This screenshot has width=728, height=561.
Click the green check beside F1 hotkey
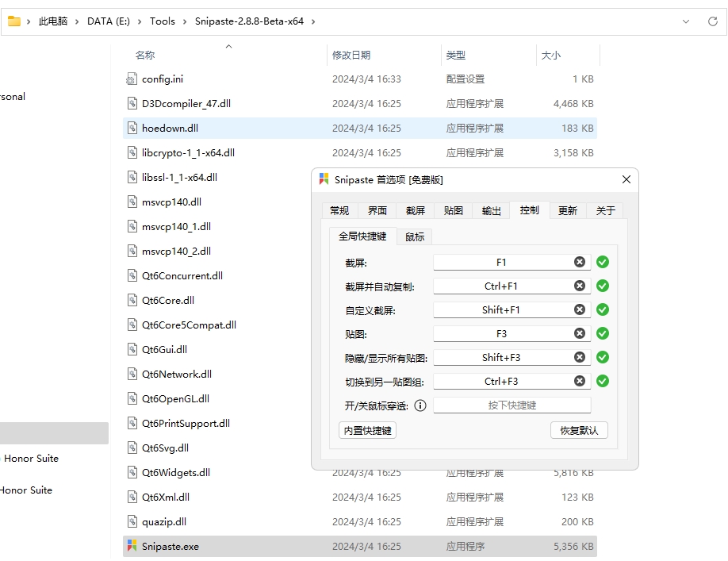pos(603,262)
